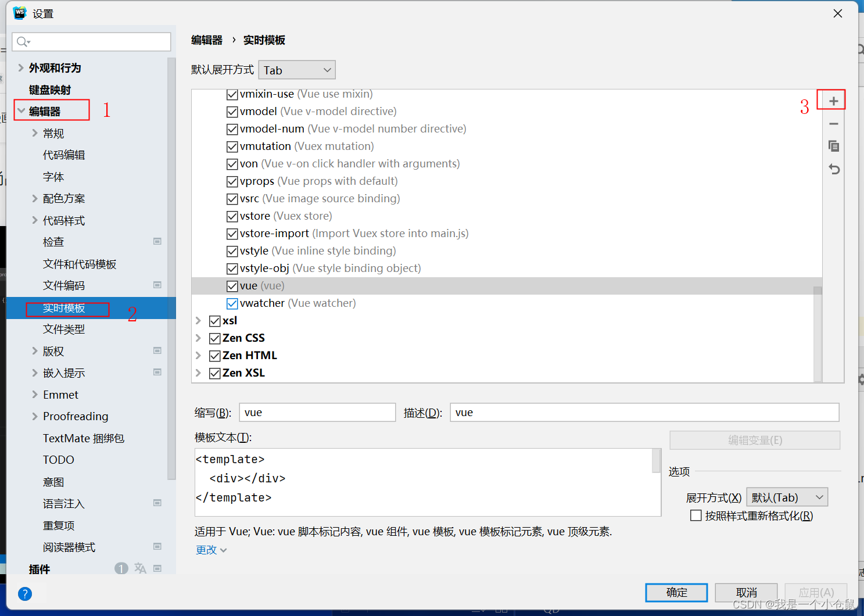Expand the xsl template group
Viewport: 864px width, 616px height.
[198, 321]
